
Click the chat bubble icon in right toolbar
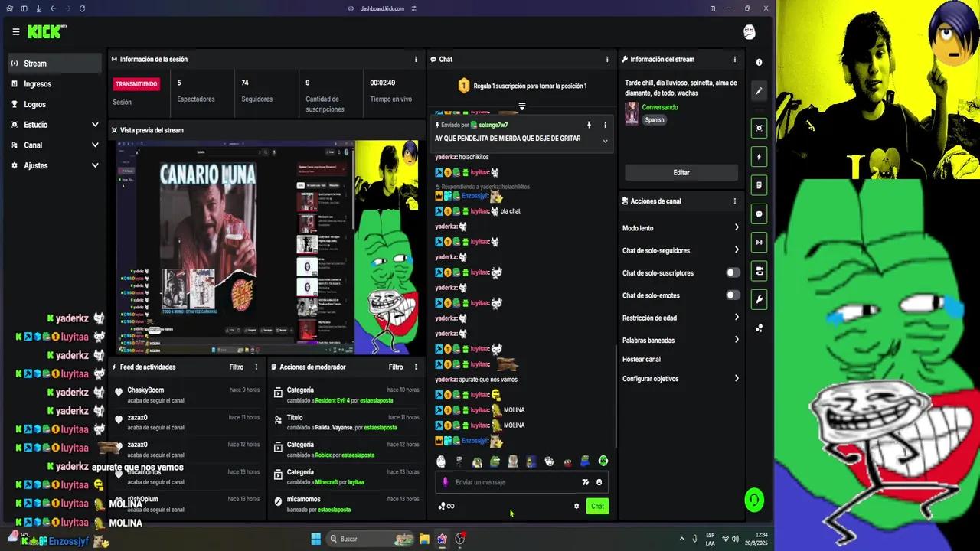coord(759,214)
